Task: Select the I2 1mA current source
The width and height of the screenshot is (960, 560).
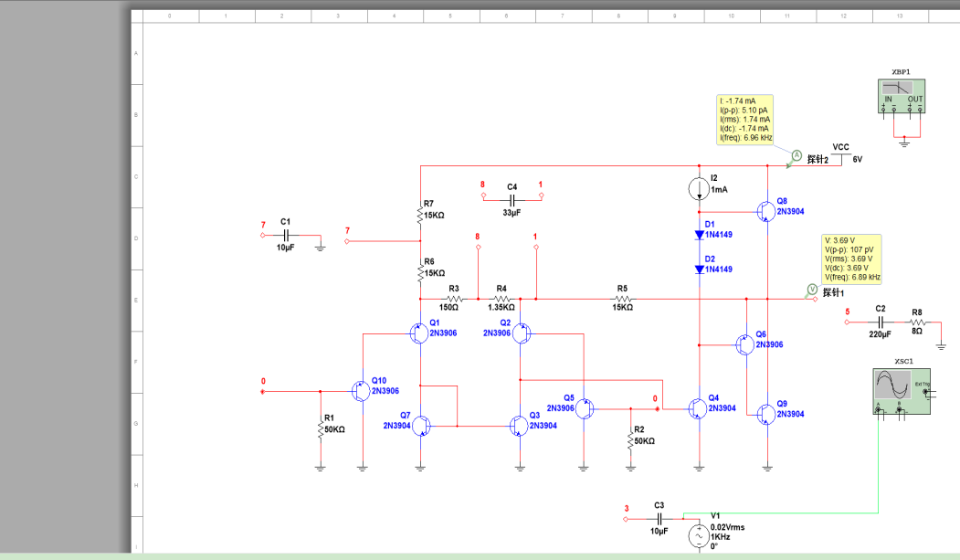Action: (x=699, y=188)
